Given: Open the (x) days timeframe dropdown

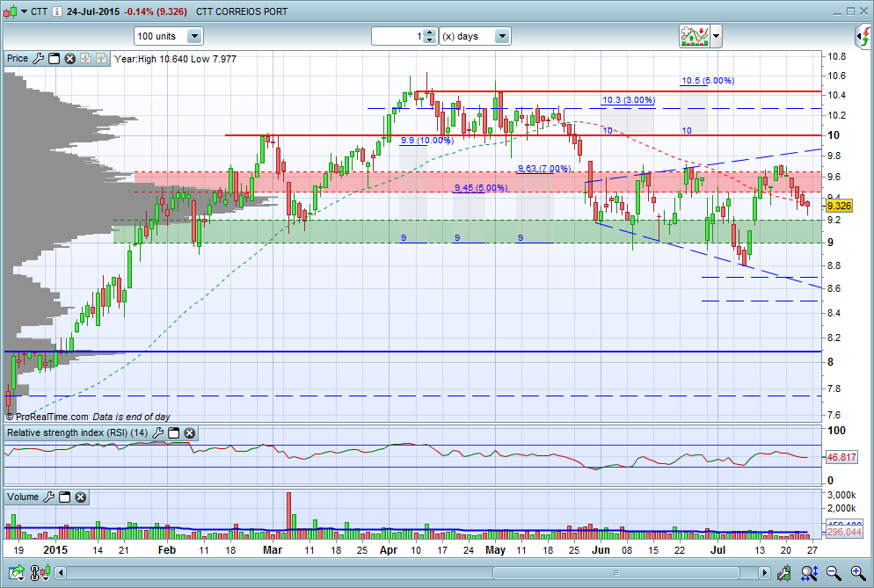Looking at the screenshot, I should 501,36.
